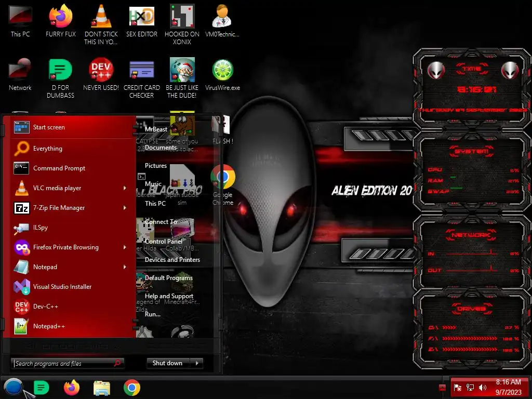Open This PC link in Start menu
The width and height of the screenshot is (532, 399).
(155, 204)
